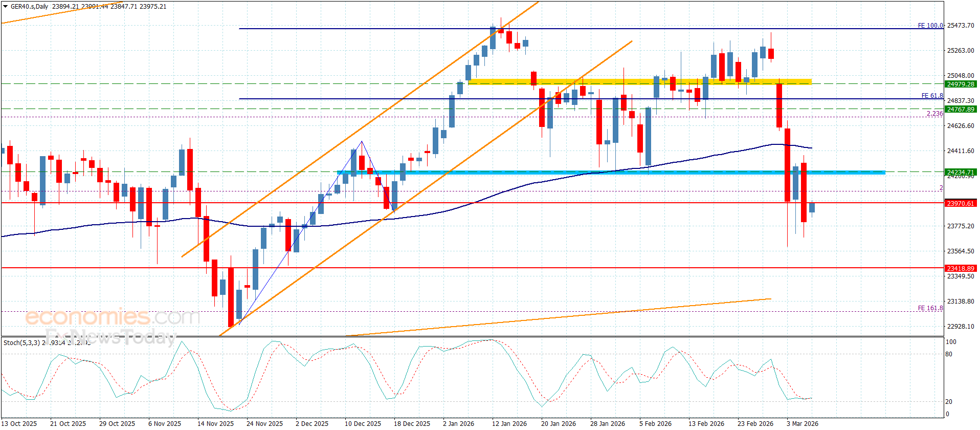Click the 25263.00 price scale value
The height and width of the screenshot is (430, 980).
[961, 51]
